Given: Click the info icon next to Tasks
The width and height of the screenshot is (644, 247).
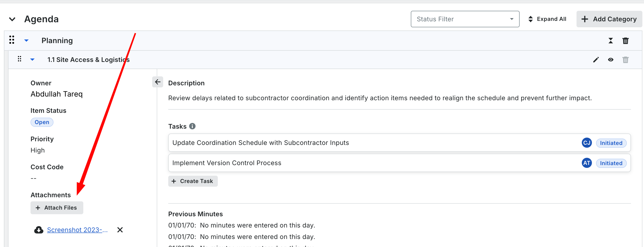Looking at the screenshot, I should pos(192,126).
